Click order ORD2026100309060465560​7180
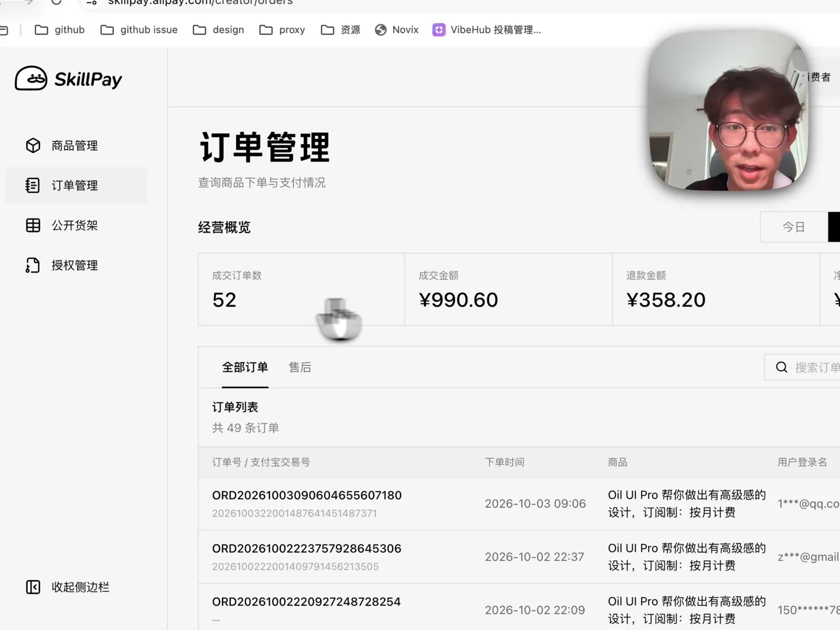The image size is (840, 630). tap(307, 495)
